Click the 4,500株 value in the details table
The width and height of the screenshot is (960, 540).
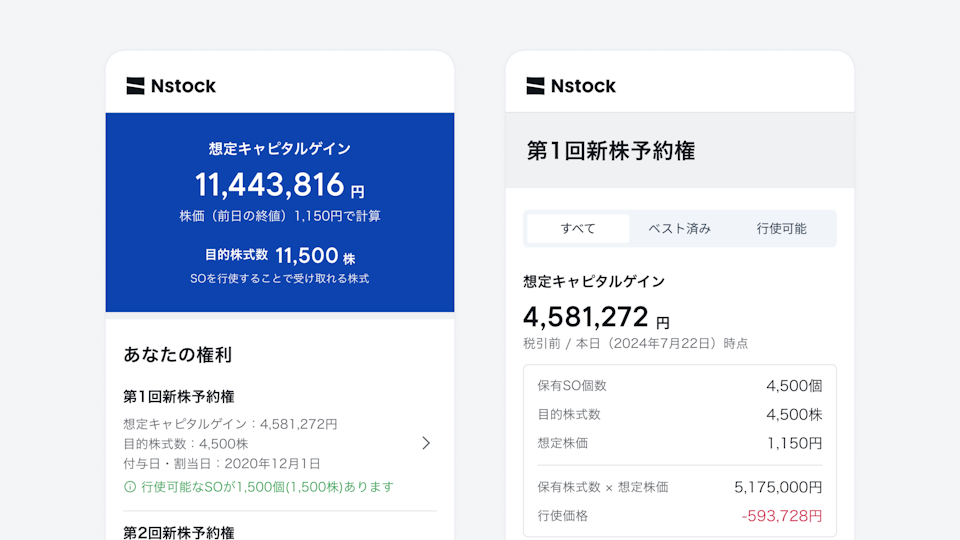794,414
